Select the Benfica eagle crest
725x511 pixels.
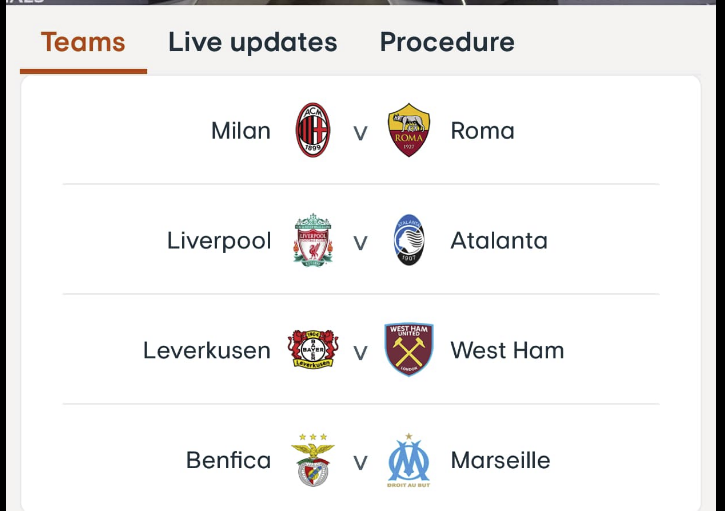(x=313, y=460)
